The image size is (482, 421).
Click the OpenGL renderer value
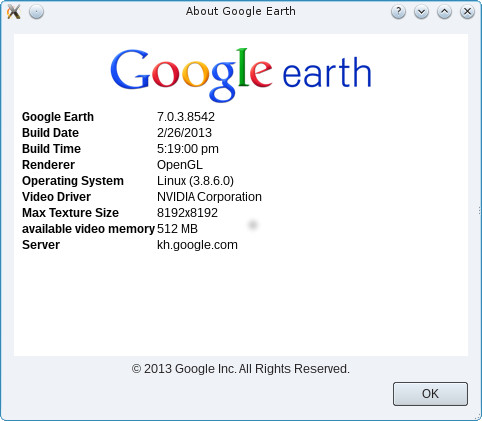click(180, 165)
